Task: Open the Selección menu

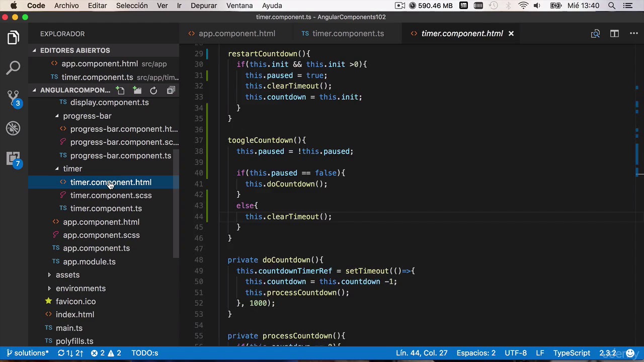Action: tap(132, 6)
